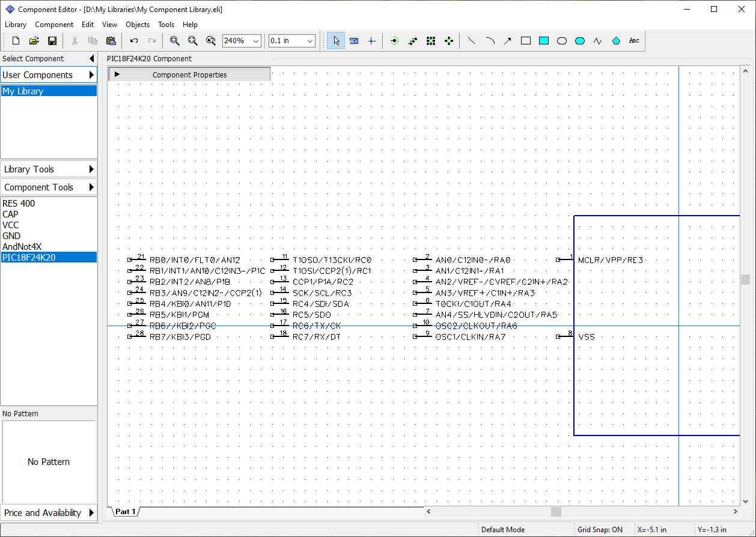The image size is (756, 537).
Task: Collapse the Select Component side panel arrow
Action: coord(91,59)
